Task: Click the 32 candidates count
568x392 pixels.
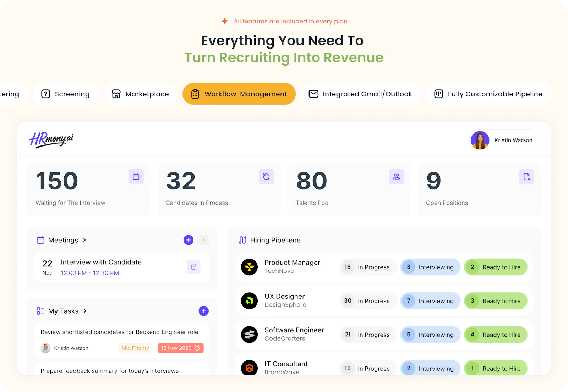Action: [181, 181]
